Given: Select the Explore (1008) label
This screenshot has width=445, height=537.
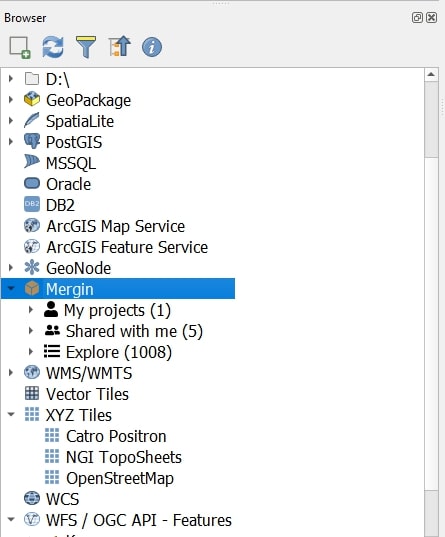Looking at the screenshot, I should [119, 352].
